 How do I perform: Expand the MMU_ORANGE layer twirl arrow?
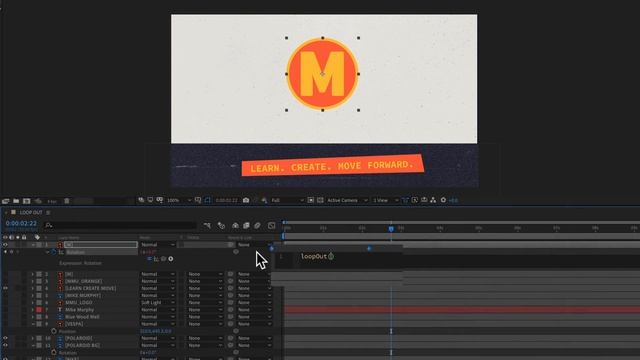(x=33, y=281)
